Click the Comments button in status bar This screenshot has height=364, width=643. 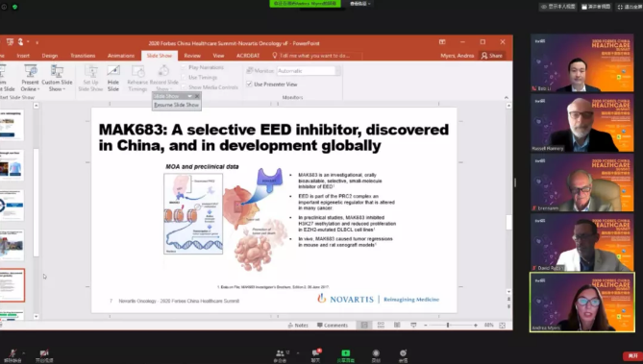pyautogui.click(x=333, y=325)
